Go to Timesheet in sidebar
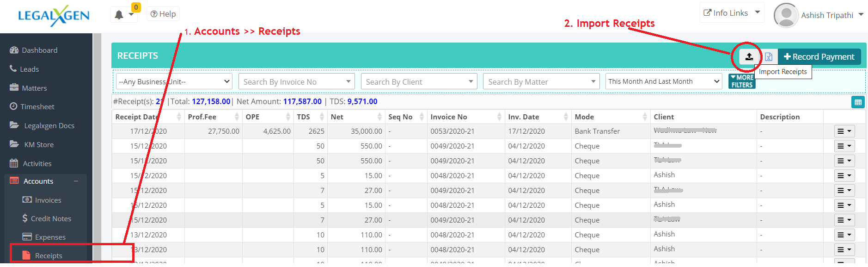Screen dimensions: 868x267 (x=37, y=106)
